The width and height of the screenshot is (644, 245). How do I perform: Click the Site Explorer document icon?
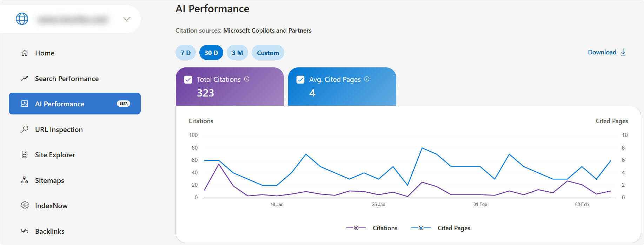click(25, 154)
